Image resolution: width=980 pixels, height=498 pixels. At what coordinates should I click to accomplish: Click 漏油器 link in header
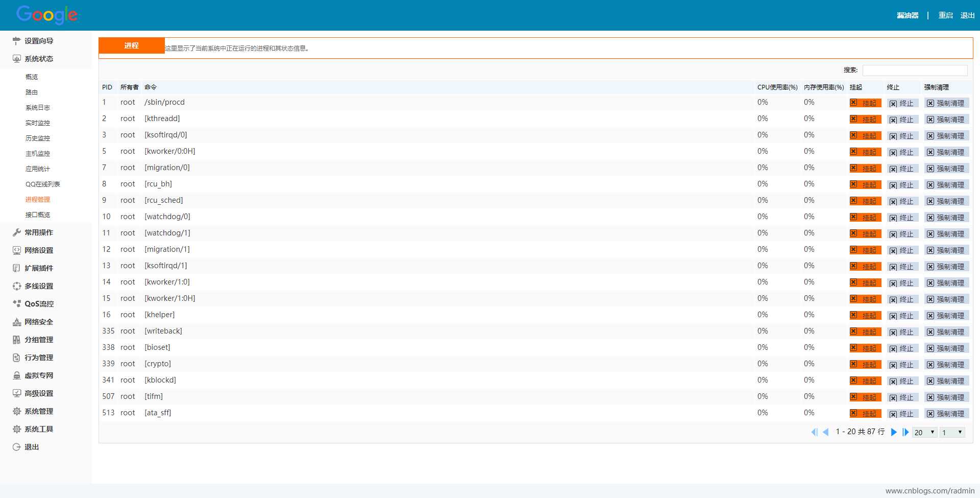pos(908,15)
